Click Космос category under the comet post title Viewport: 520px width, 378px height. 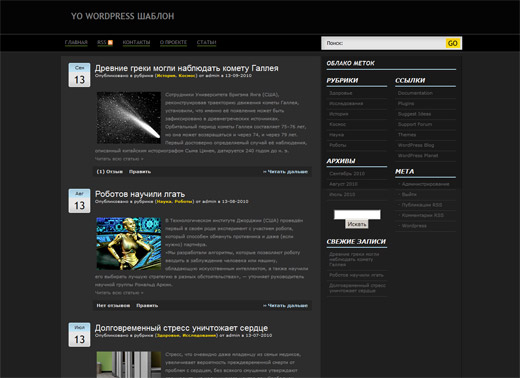[187, 76]
